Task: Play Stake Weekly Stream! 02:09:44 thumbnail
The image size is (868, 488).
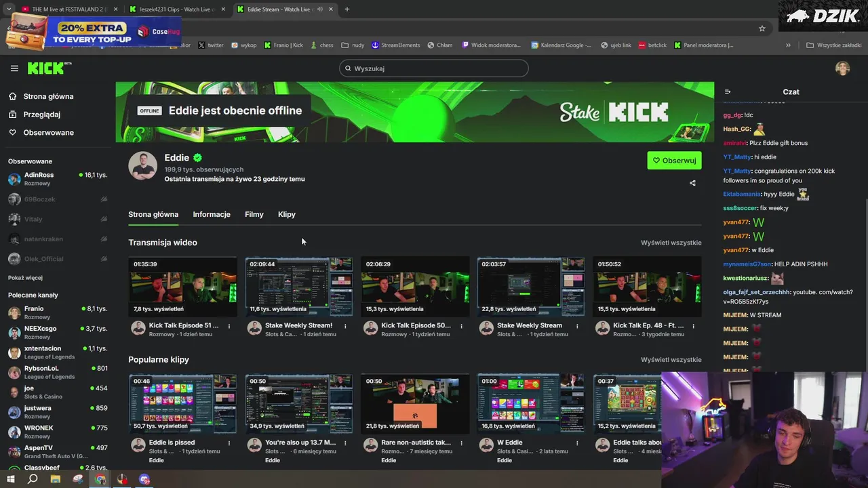Action: click(298, 287)
